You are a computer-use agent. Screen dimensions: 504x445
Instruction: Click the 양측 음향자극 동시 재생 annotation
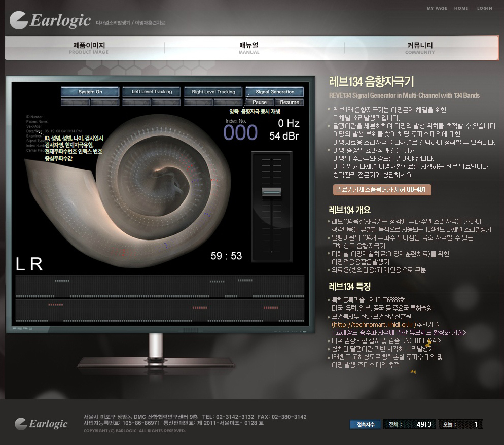pos(255,111)
